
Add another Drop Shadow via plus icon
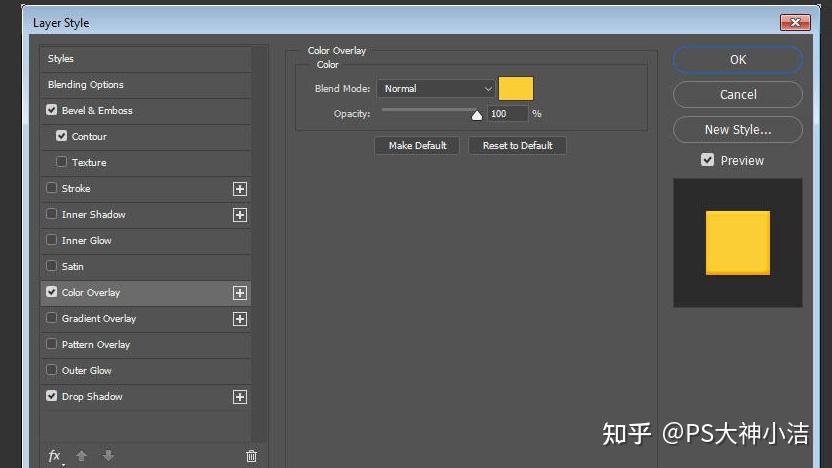[240, 397]
